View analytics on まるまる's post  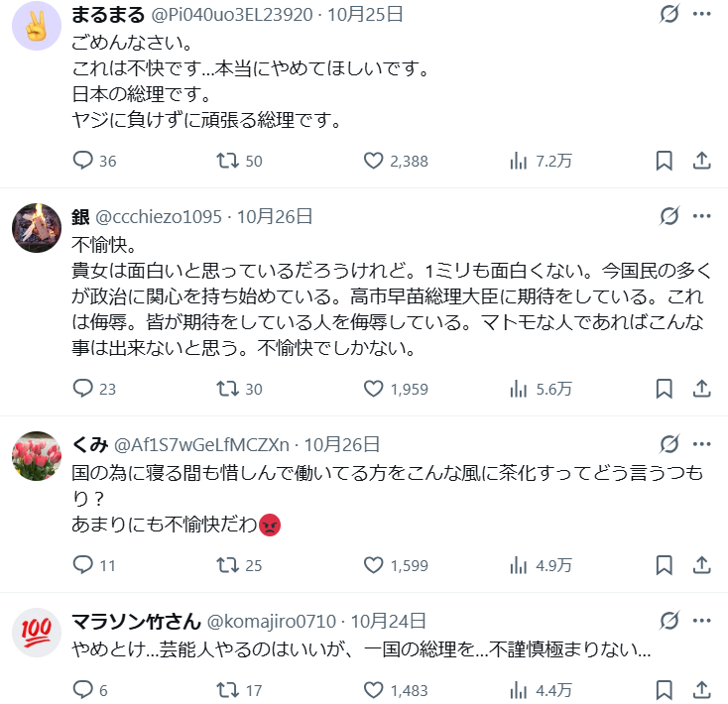518,161
